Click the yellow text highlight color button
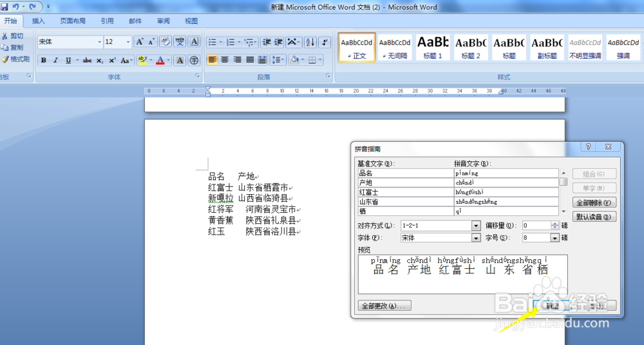This screenshot has height=345, width=644. 142,61
